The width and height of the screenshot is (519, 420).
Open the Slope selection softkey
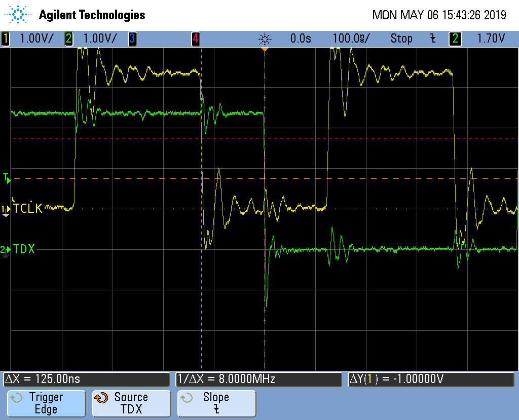pyautogui.click(x=216, y=403)
